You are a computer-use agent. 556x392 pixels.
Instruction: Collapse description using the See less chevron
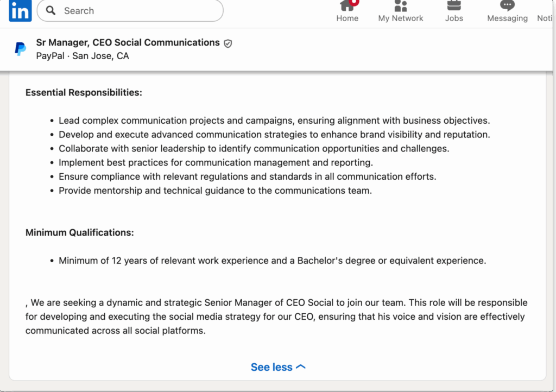(x=301, y=367)
